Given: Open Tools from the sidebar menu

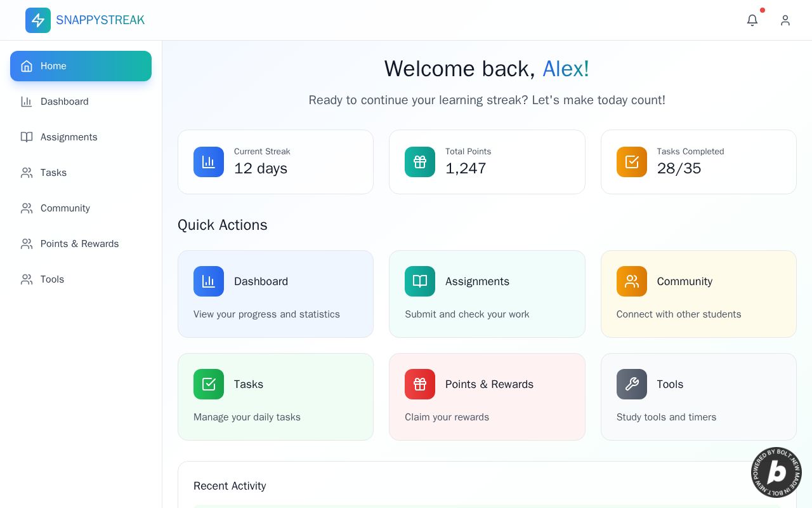Looking at the screenshot, I should point(81,279).
